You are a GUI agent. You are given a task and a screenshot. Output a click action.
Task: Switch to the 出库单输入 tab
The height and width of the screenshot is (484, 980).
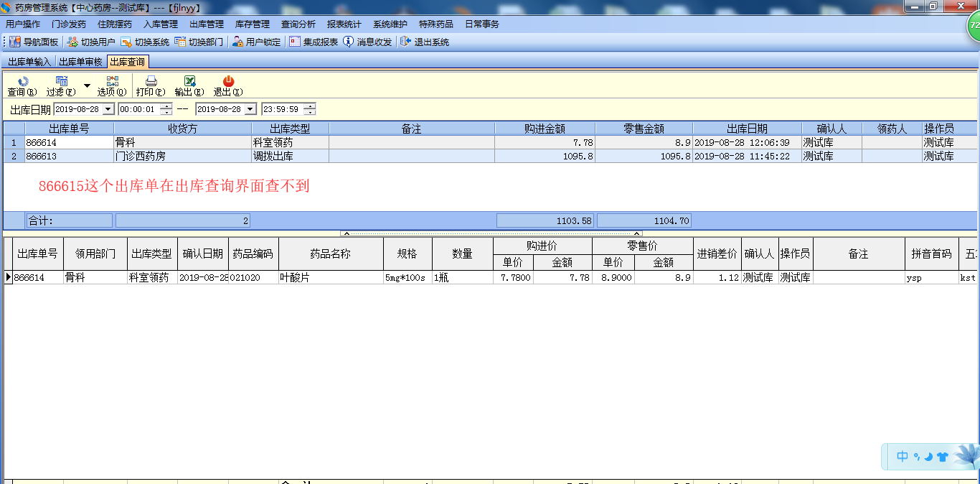tap(29, 62)
